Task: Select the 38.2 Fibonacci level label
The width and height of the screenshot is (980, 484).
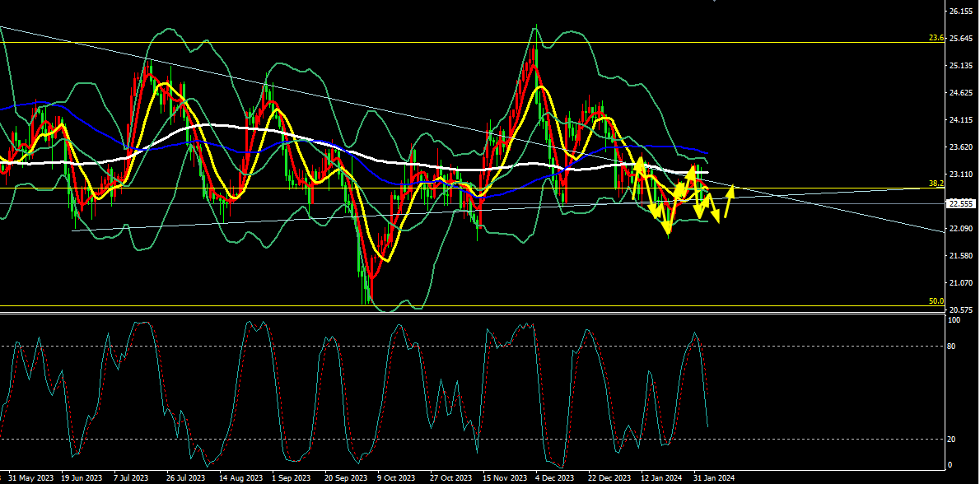Action: (935, 184)
